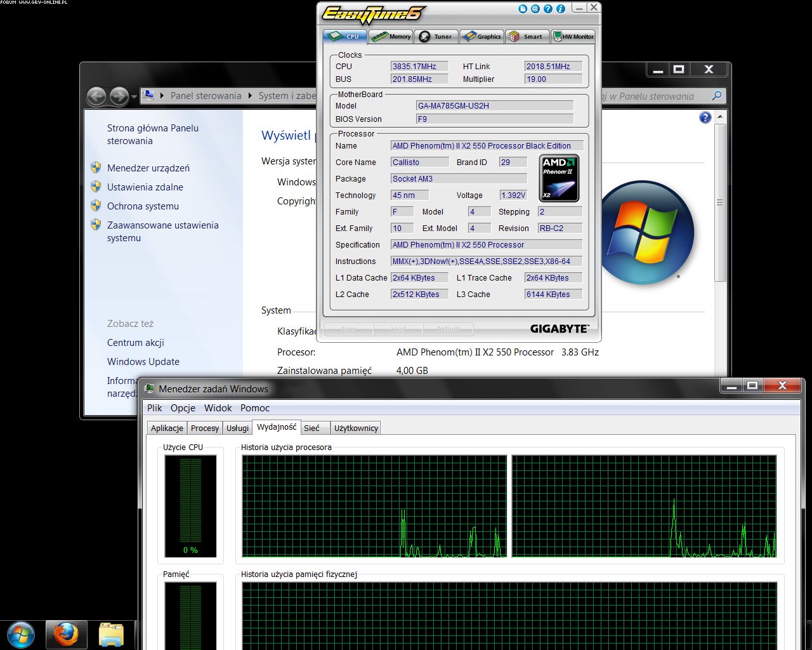Open Ustawienia zdalne link

click(x=145, y=187)
